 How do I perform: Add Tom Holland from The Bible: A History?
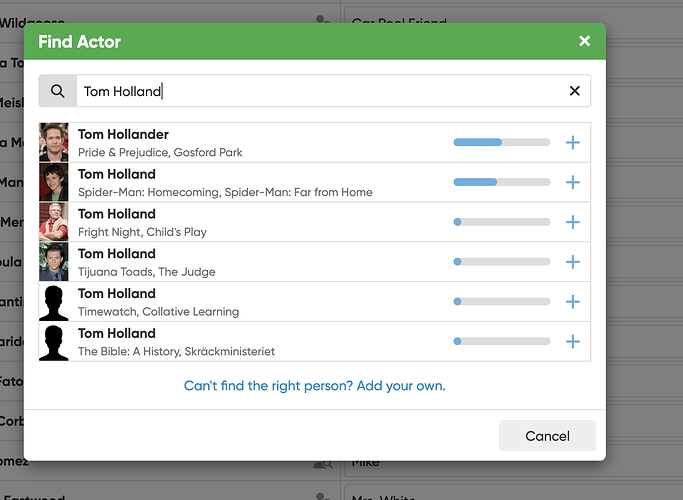click(x=573, y=341)
